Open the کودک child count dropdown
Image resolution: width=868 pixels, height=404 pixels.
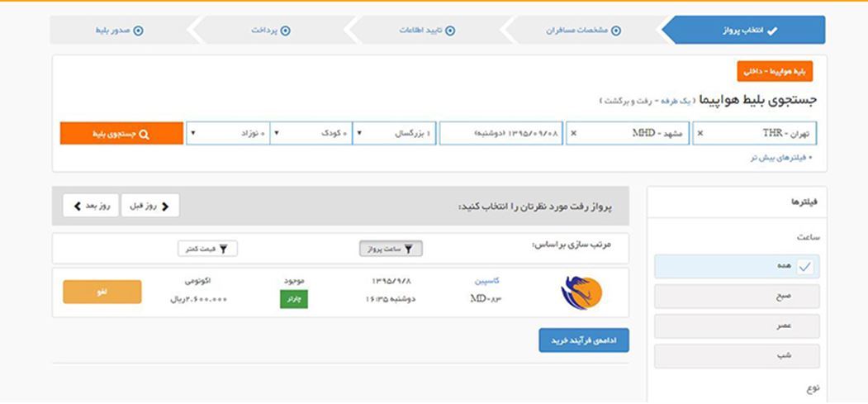(311, 133)
